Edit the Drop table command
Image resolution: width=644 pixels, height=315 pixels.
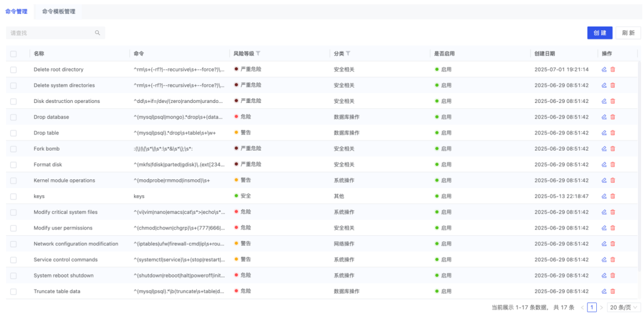point(603,133)
